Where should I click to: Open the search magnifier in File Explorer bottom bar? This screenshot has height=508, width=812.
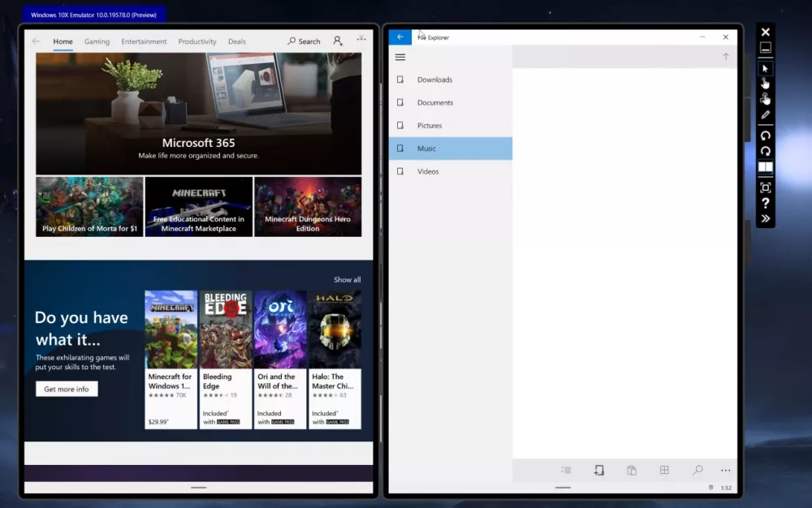pyautogui.click(x=697, y=470)
